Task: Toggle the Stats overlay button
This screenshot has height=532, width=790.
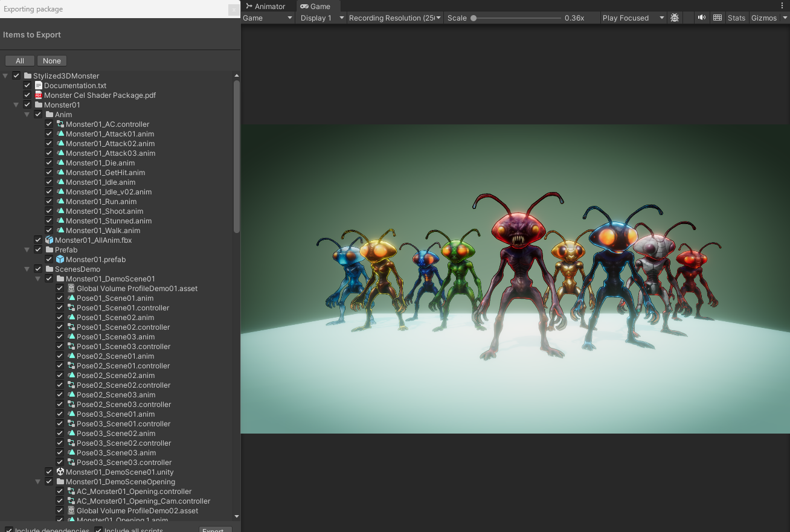Action: coord(736,18)
